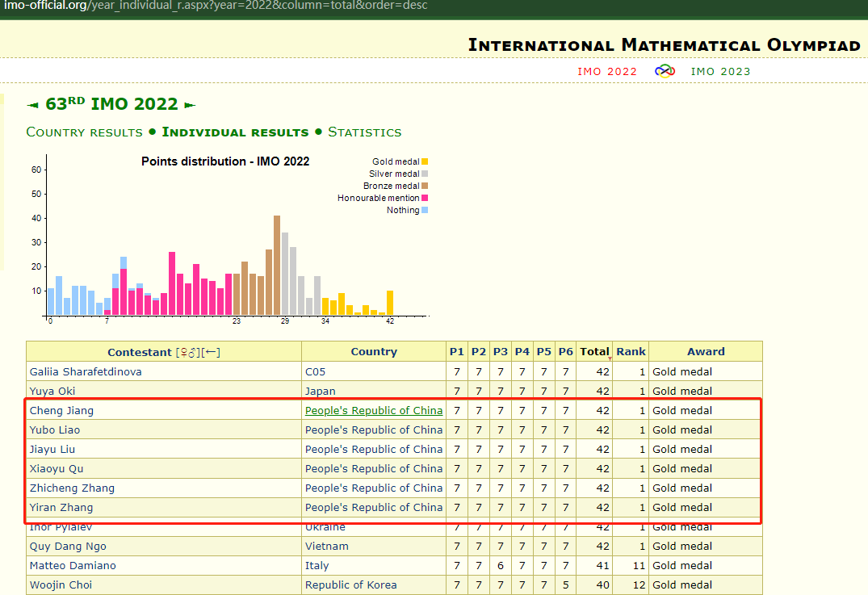Go to previous IMO using left arrow
This screenshot has width=868, height=595.
pyautogui.click(x=32, y=105)
